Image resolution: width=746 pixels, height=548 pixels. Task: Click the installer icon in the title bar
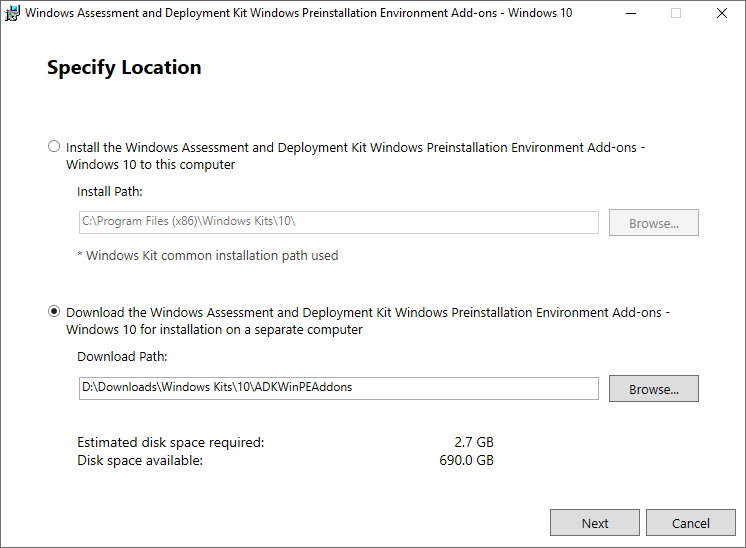12,13
